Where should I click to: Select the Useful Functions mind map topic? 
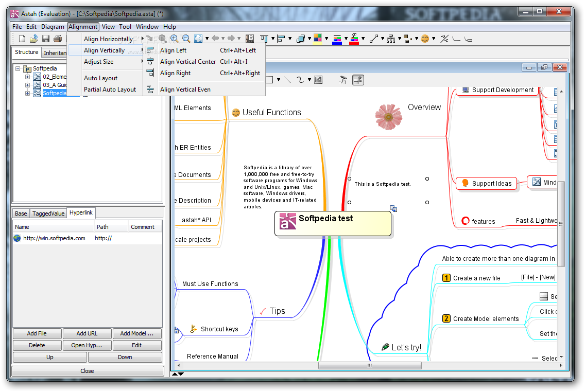click(x=271, y=113)
